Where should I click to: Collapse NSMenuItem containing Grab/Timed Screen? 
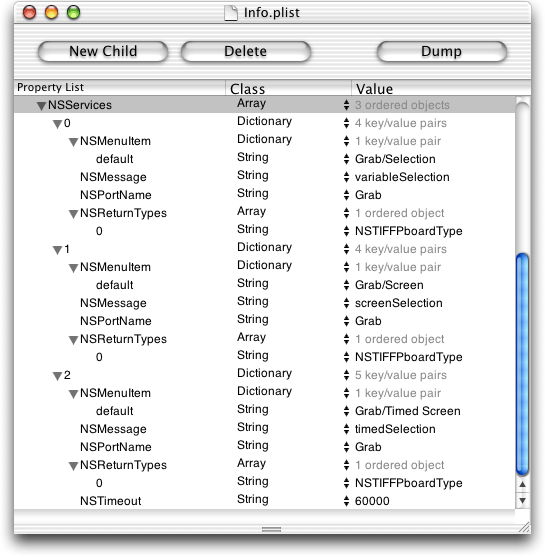point(73,394)
